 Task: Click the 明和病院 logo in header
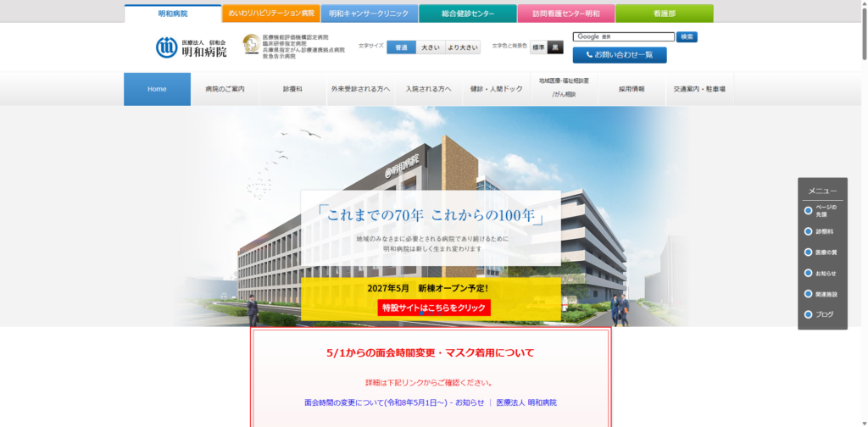pyautogui.click(x=192, y=47)
